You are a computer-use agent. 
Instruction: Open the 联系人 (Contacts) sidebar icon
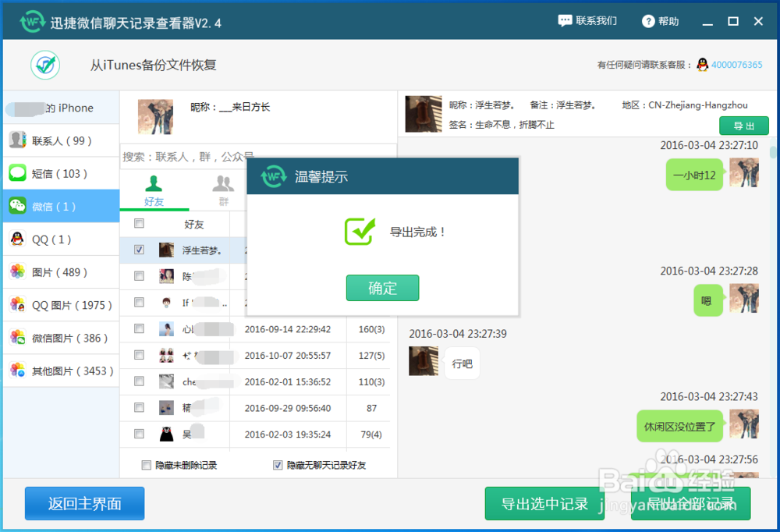tap(19, 140)
